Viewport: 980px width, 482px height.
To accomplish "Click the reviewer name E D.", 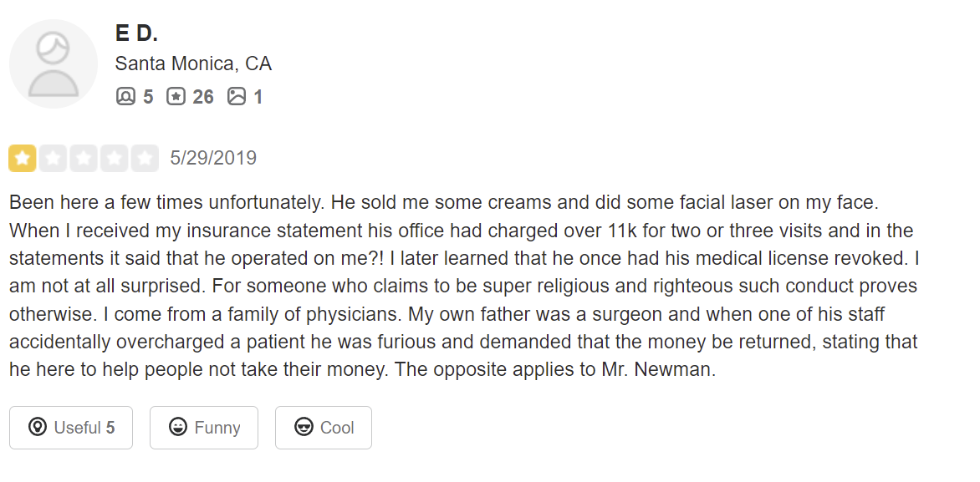I will [136, 33].
